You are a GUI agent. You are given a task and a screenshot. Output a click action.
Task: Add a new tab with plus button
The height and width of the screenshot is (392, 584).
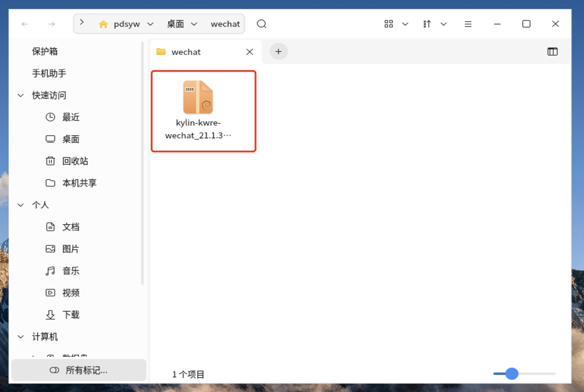278,52
